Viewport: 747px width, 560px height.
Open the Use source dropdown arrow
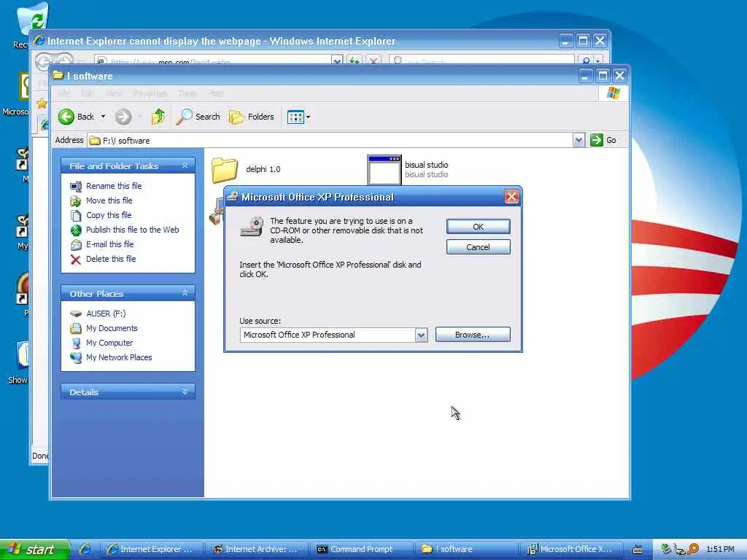click(421, 335)
